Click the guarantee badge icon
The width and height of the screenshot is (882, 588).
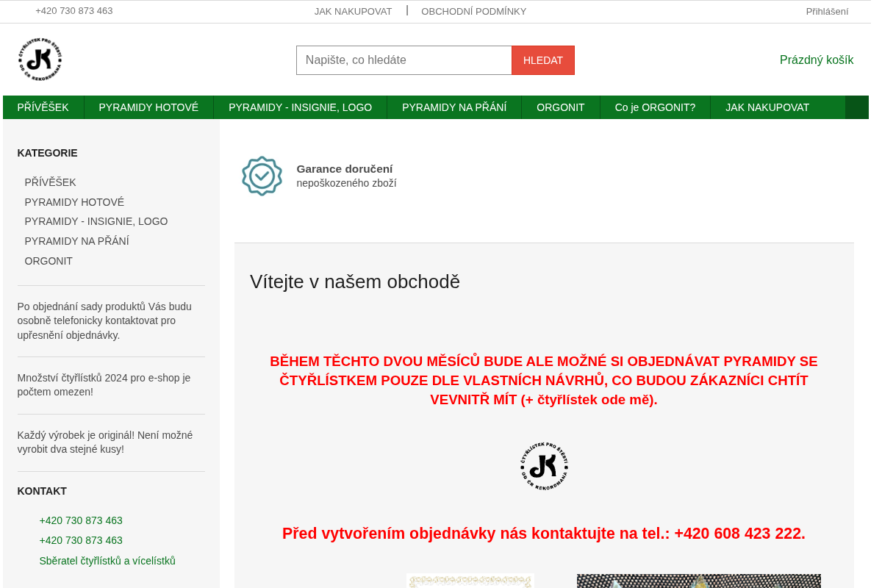click(262, 176)
